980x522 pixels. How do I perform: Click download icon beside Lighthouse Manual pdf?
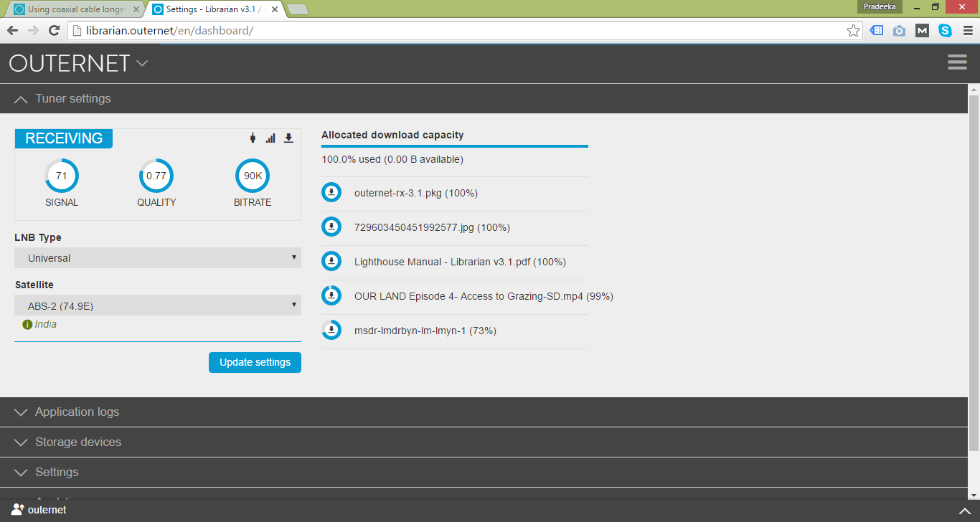pos(331,262)
